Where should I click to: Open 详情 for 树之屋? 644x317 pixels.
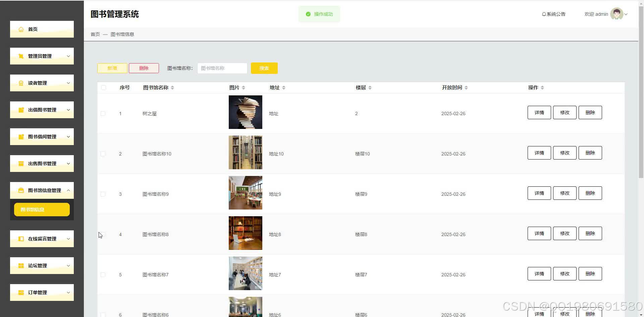pos(539,112)
